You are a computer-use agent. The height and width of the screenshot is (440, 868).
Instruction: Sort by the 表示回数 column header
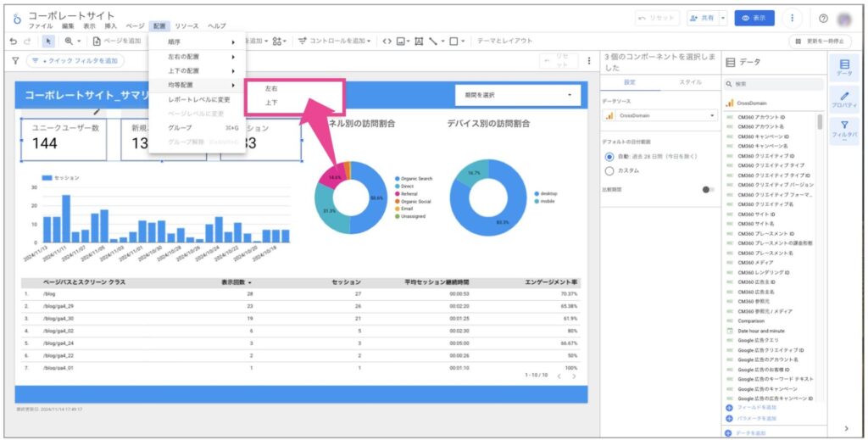point(236,282)
